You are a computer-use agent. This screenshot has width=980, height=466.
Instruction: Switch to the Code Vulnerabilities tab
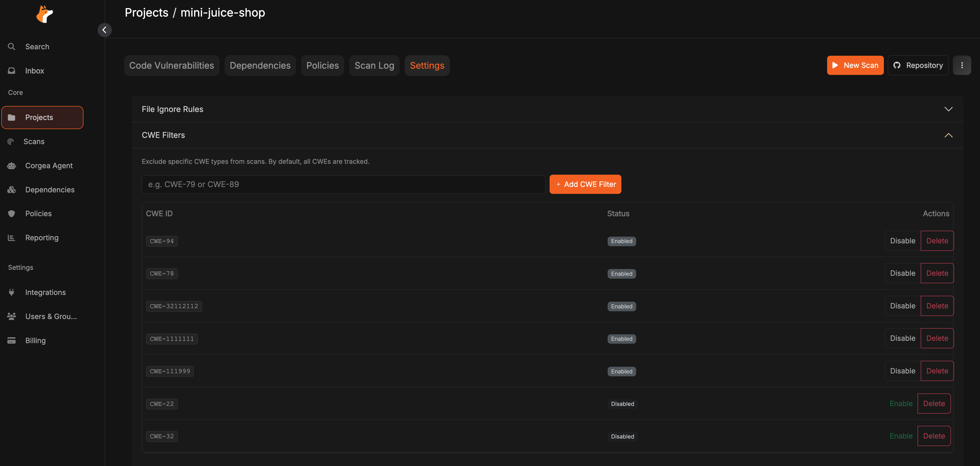coord(172,65)
